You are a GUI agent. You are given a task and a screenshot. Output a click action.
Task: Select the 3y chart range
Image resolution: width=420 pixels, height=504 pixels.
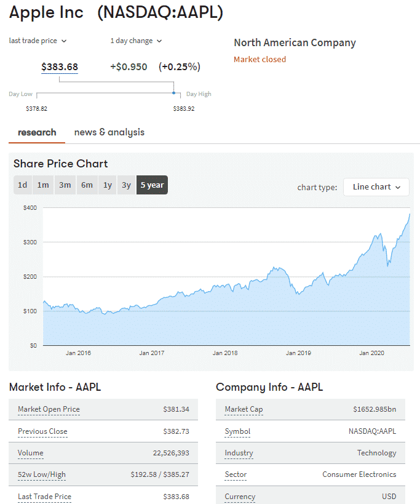tap(126, 185)
